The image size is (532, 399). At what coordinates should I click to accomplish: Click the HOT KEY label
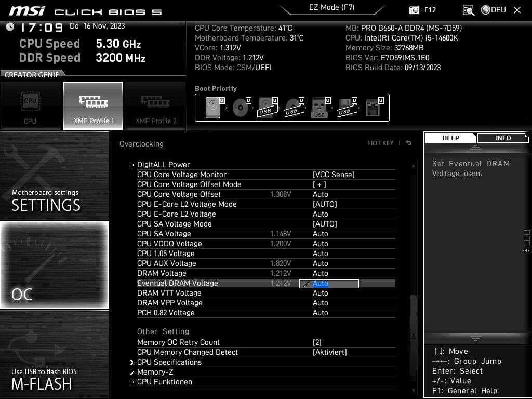coord(381,143)
